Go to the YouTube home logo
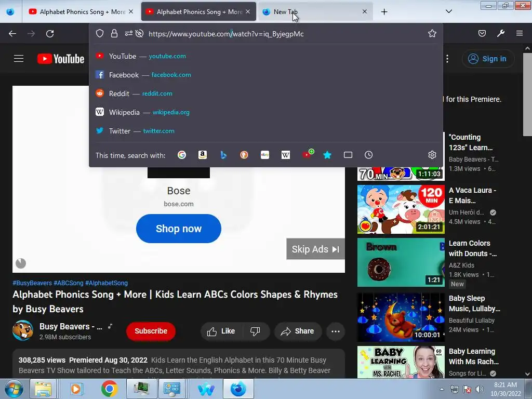532x399 pixels. click(x=61, y=59)
